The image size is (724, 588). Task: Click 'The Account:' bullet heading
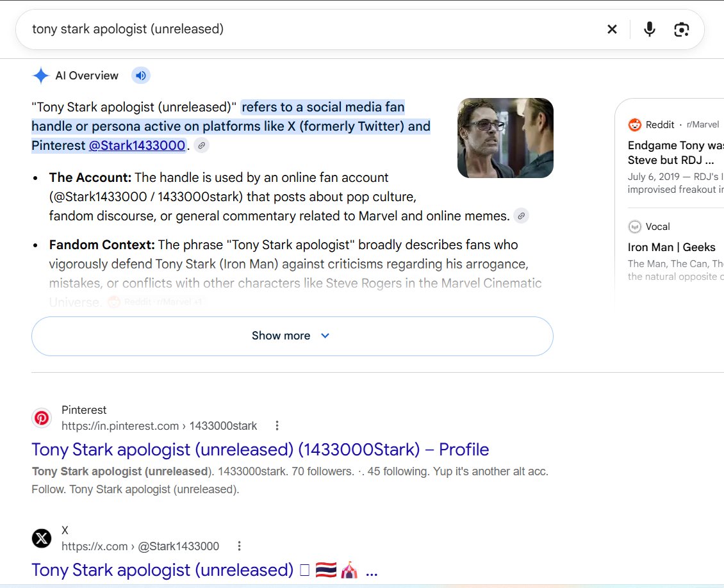pos(90,177)
